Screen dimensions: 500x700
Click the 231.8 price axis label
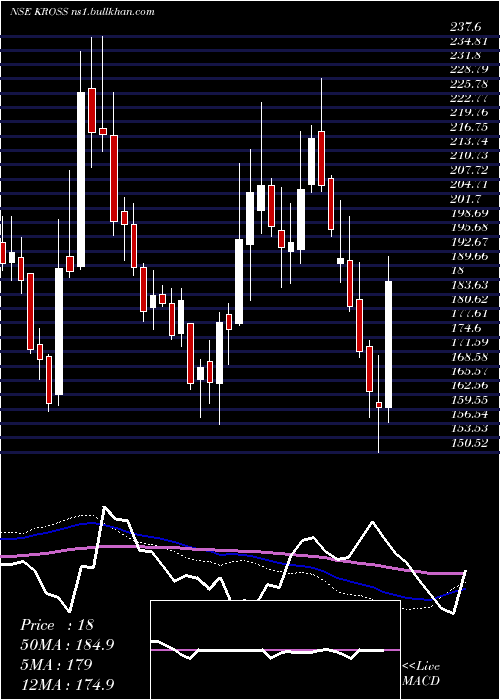click(x=466, y=56)
